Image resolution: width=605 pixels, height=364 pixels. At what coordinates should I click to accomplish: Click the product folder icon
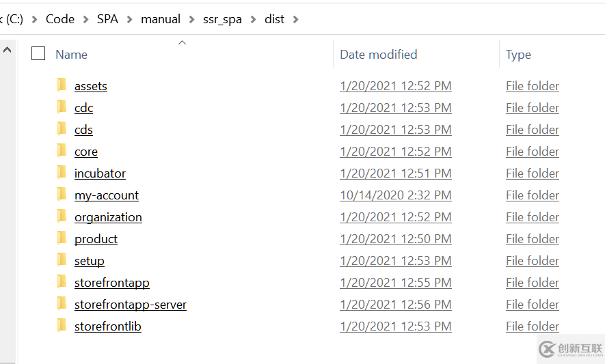coord(62,238)
